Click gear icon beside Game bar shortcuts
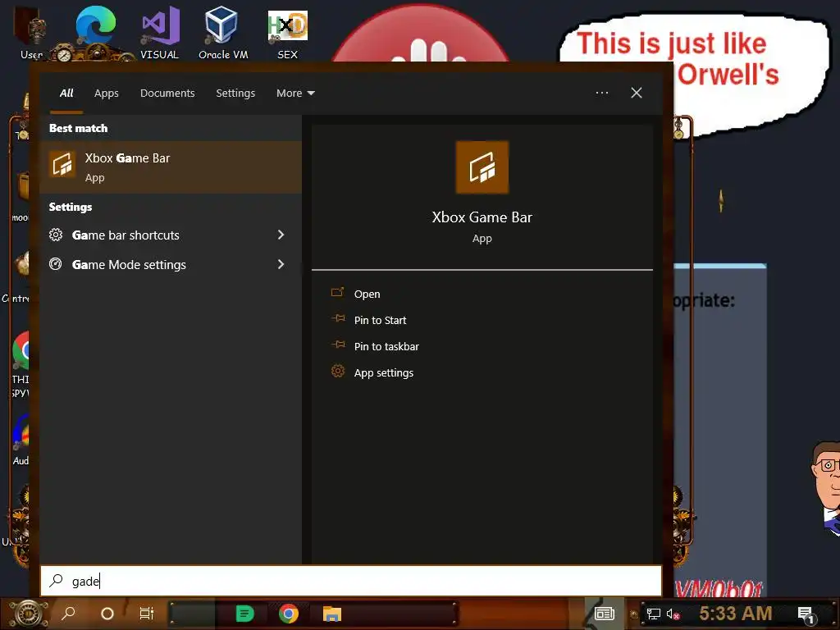 point(56,235)
